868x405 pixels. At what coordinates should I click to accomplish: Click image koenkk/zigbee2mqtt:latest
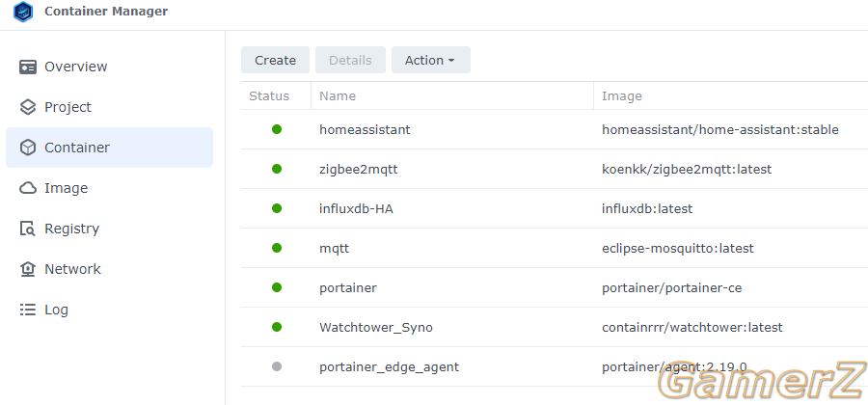[687, 170]
